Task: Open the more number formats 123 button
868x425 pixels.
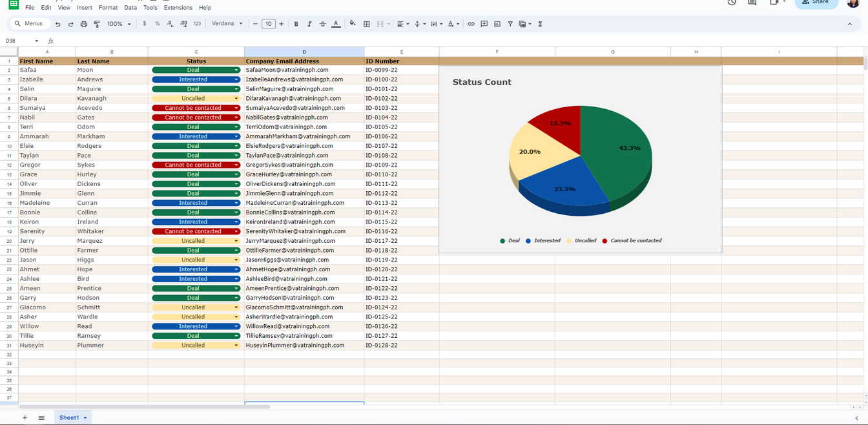Action: 197,24
